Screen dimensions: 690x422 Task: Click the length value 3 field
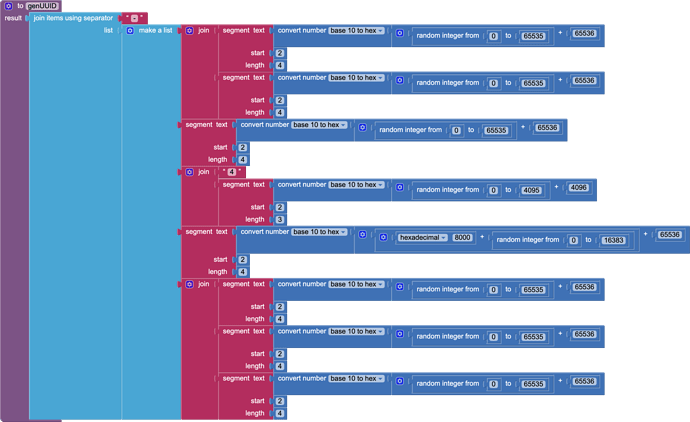click(x=279, y=219)
